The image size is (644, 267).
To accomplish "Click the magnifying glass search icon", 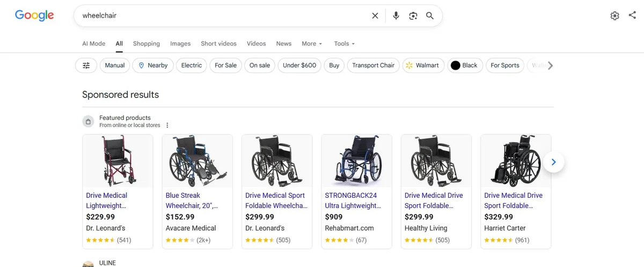I will [x=430, y=16].
